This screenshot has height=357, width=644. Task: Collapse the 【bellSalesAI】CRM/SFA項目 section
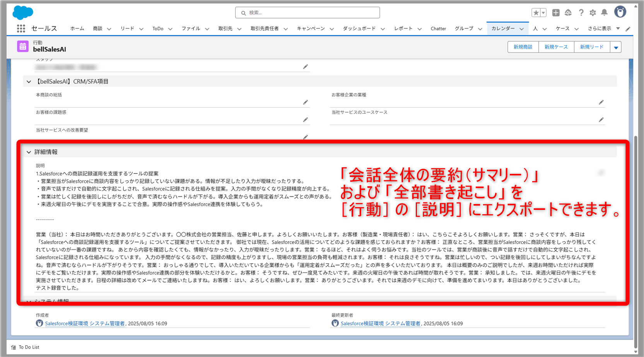tap(29, 82)
